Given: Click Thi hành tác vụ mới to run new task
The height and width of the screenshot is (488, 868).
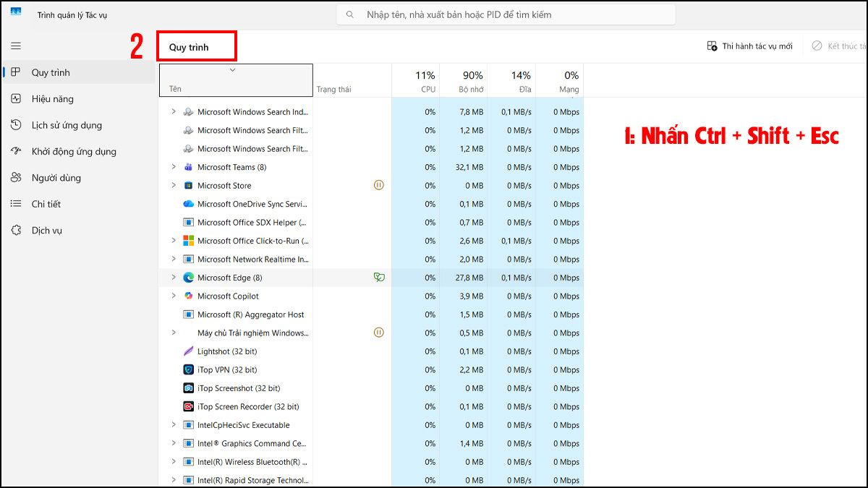Looking at the screenshot, I should point(749,45).
